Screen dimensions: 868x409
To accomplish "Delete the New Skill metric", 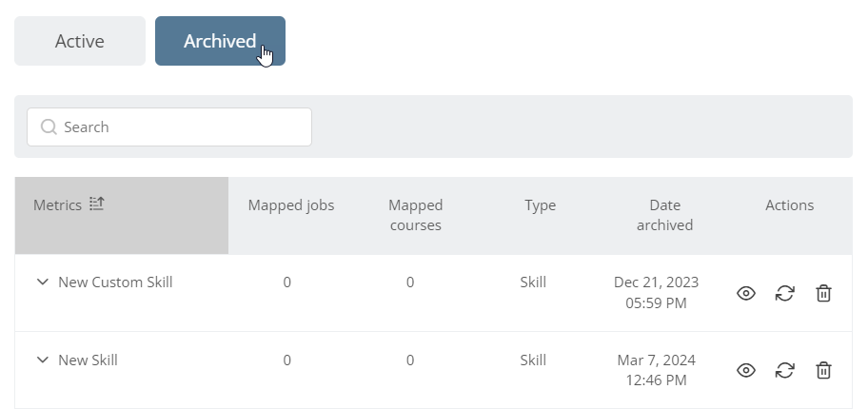I will [x=823, y=370].
